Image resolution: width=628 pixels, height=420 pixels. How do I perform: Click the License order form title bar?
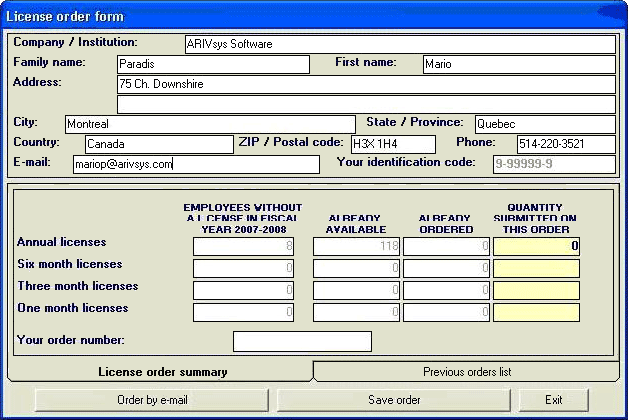[x=314, y=16]
